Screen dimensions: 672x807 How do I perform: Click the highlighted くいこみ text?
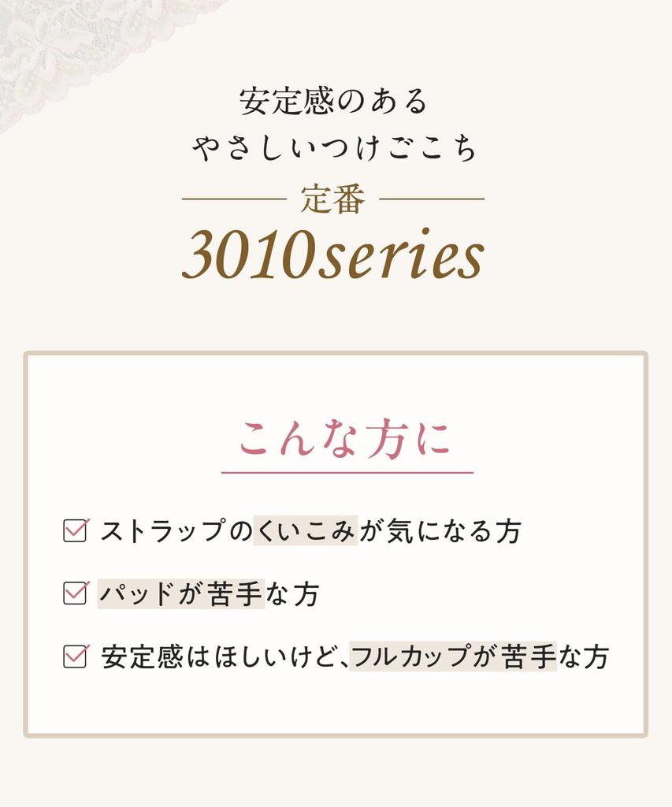click(305, 531)
